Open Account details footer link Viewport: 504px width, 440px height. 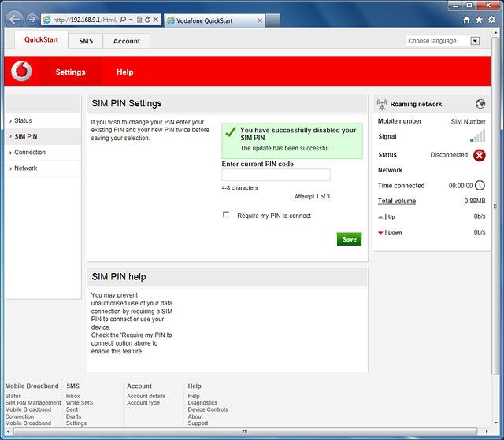146,396
